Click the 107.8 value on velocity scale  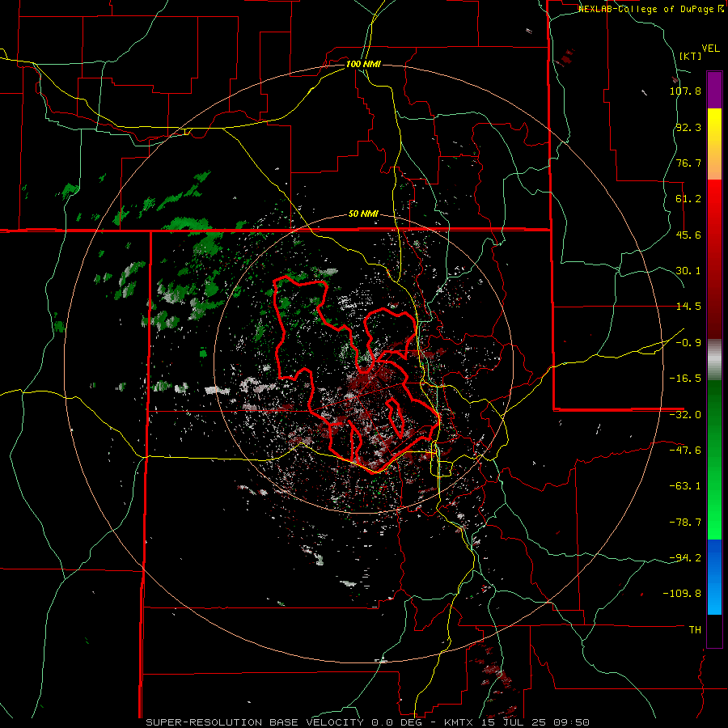pyautogui.click(x=685, y=91)
